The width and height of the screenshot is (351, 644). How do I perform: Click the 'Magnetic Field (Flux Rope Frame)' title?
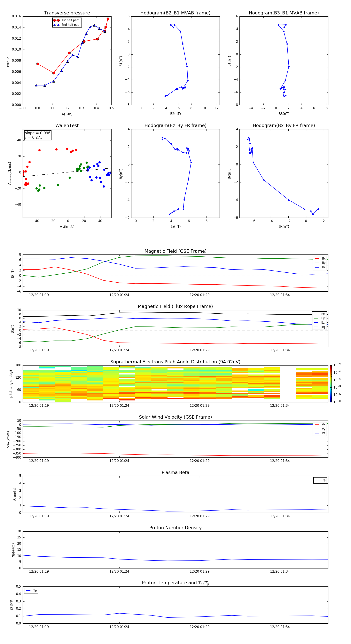point(175,307)
